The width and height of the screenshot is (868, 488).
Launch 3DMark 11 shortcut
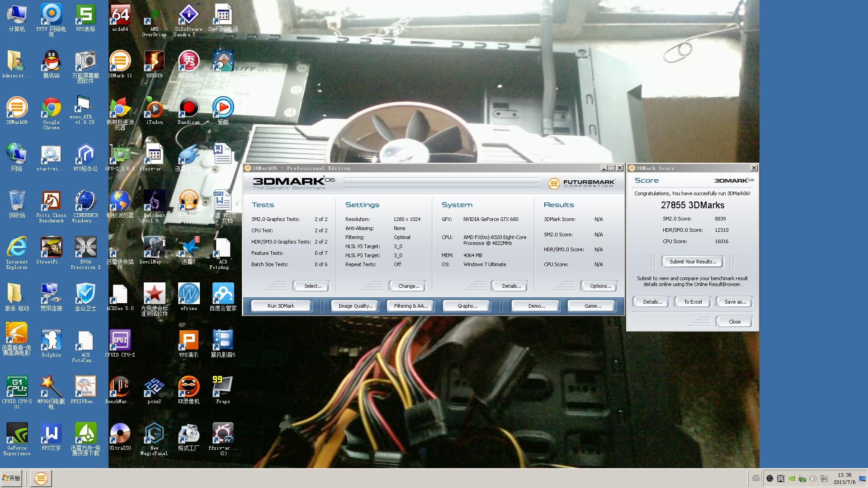pyautogui.click(x=120, y=64)
